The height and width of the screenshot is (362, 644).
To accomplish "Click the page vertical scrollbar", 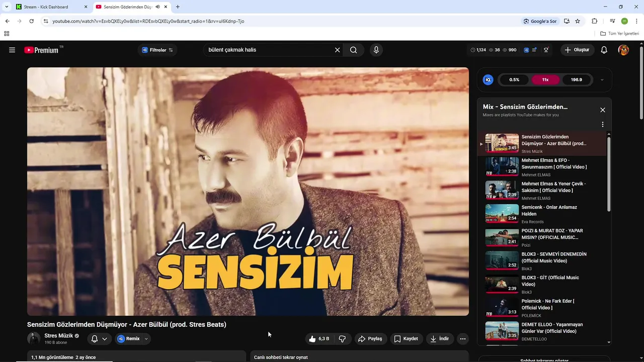I will [x=641, y=83].
